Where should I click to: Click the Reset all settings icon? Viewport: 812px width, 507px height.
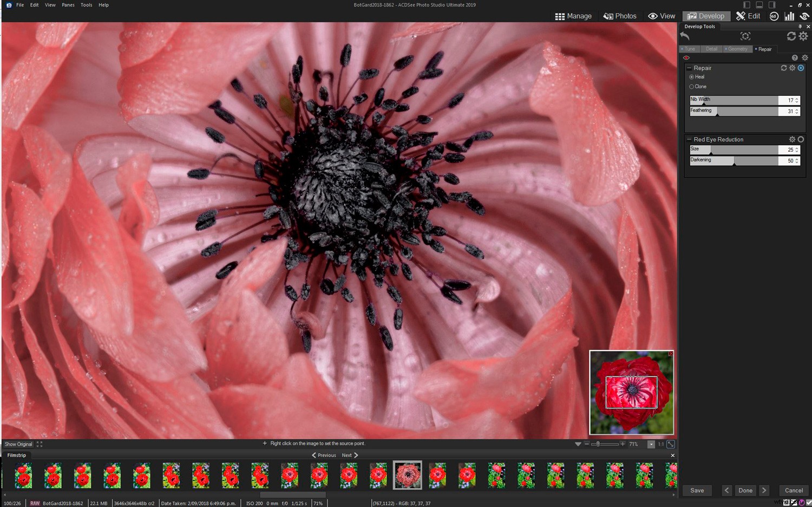pos(791,36)
